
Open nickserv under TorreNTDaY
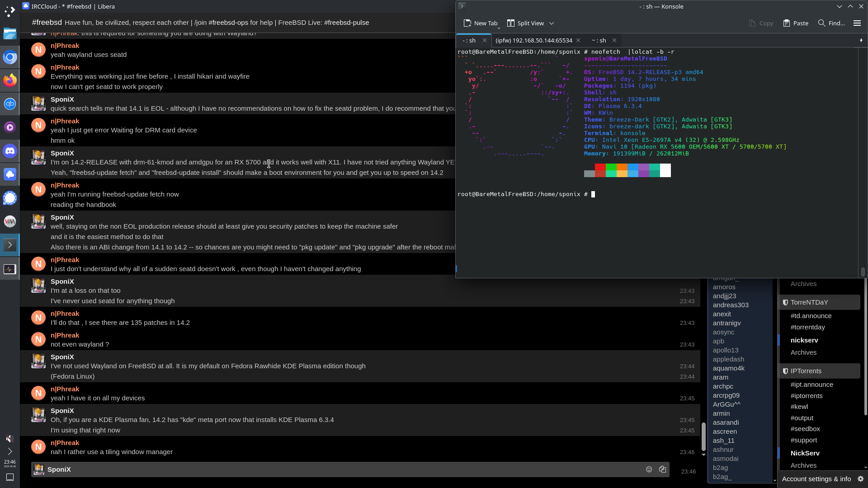click(804, 340)
